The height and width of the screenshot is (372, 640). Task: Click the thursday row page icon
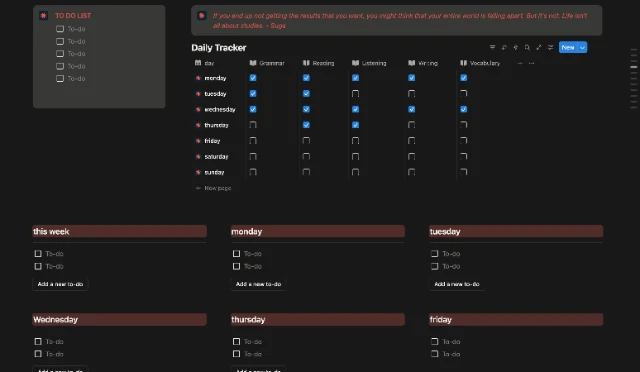198,125
